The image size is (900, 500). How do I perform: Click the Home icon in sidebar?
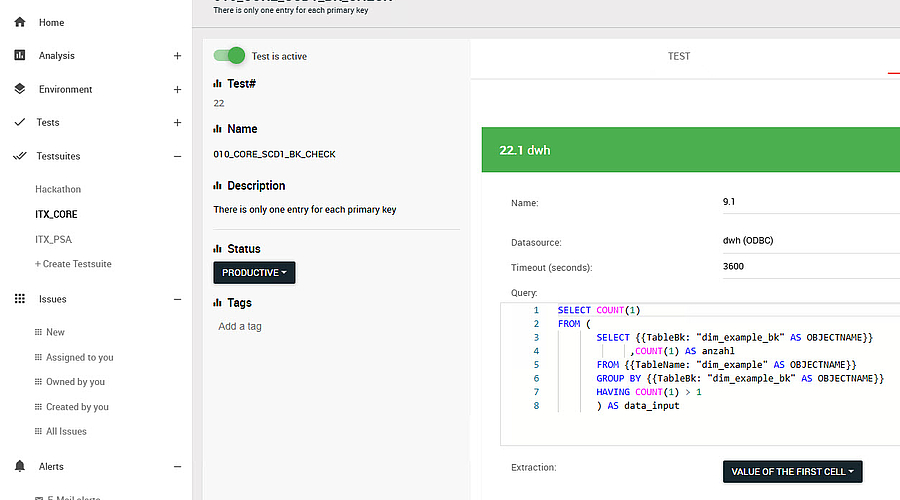[20, 22]
